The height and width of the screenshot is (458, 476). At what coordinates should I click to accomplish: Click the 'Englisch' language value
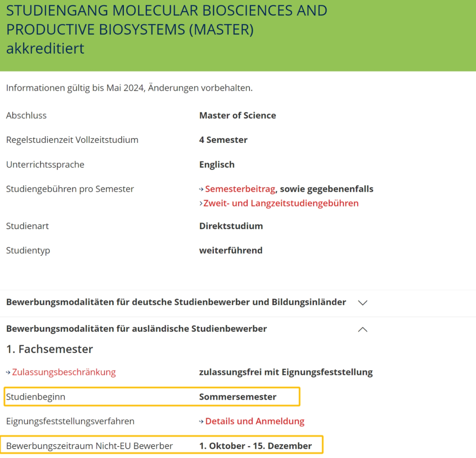217,165
